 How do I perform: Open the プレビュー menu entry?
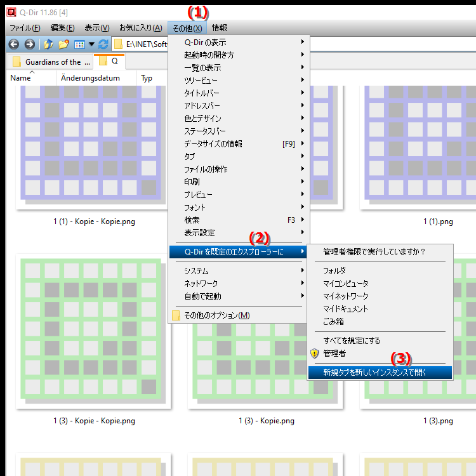tap(238, 195)
